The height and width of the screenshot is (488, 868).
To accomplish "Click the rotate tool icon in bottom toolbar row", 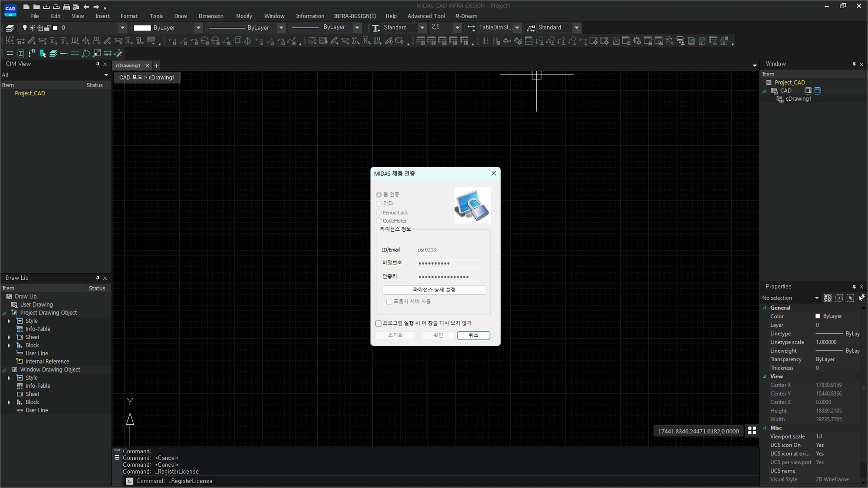I will (86, 53).
